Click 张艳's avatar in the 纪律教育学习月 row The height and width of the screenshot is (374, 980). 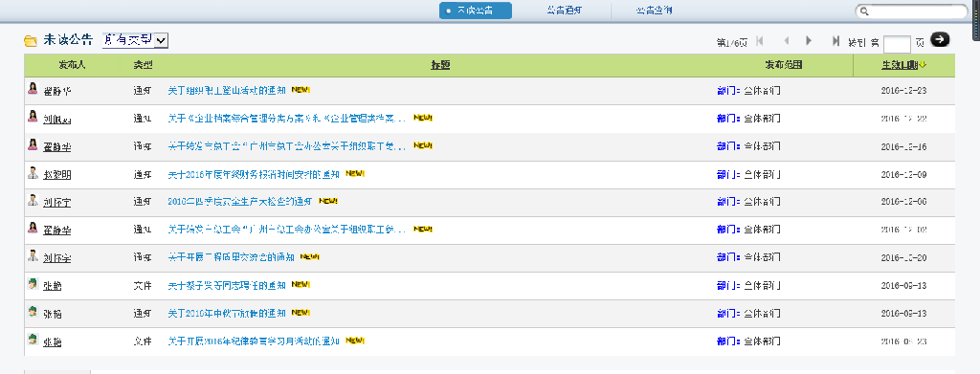click(x=33, y=341)
